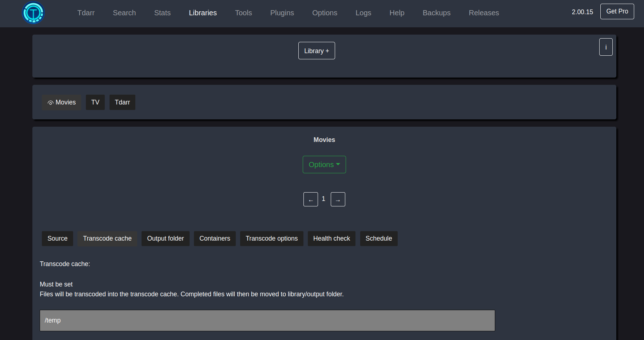Image resolution: width=644 pixels, height=340 pixels.
Task: View the Containers settings
Action: (215, 238)
